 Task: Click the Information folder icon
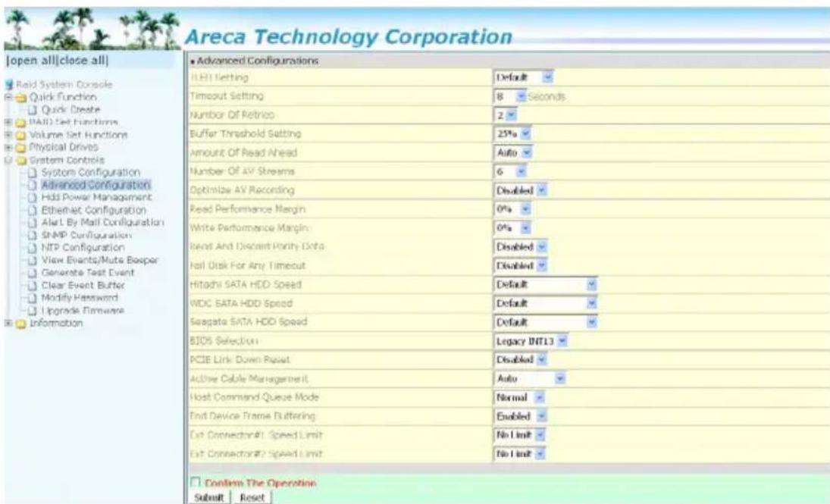tap(20, 324)
